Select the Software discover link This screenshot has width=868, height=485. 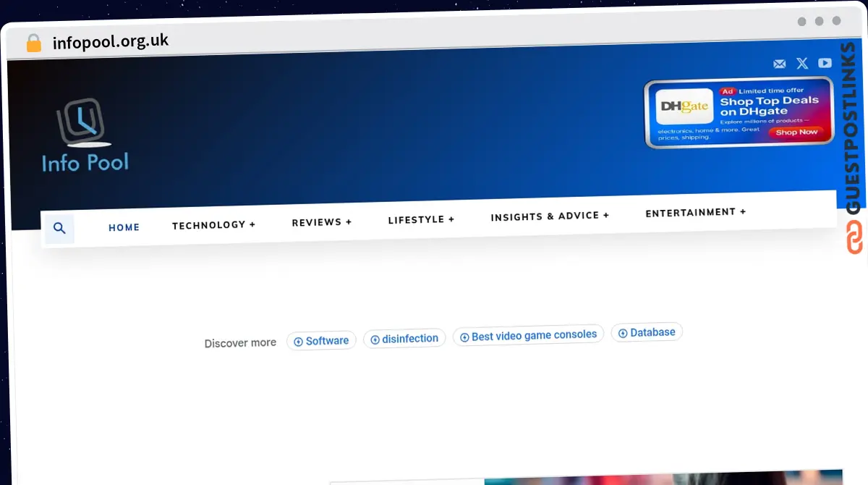pyautogui.click(x=321, y=341)
